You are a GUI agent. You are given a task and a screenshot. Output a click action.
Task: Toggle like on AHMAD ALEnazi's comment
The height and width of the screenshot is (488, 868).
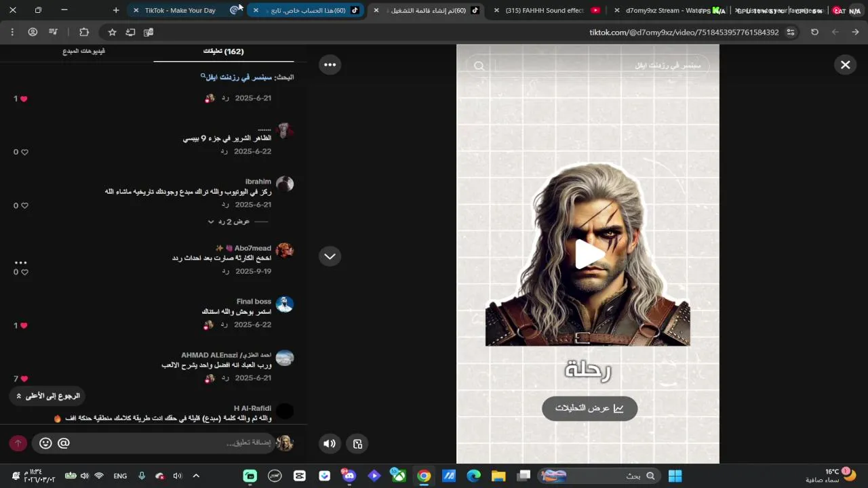pos(24,379)
